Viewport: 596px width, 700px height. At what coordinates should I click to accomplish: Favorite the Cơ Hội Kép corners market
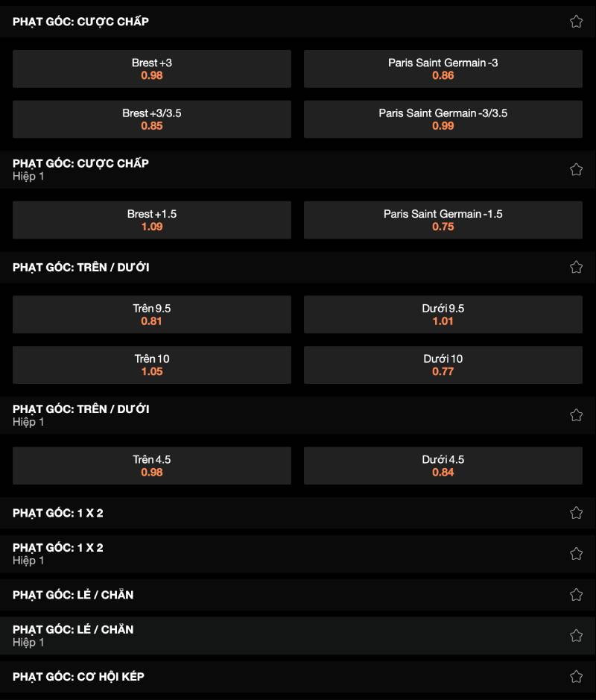pos(576,677)
